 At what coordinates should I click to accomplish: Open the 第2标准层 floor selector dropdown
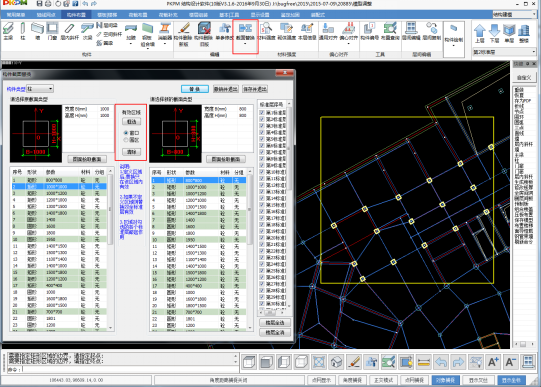click(504, 52)
